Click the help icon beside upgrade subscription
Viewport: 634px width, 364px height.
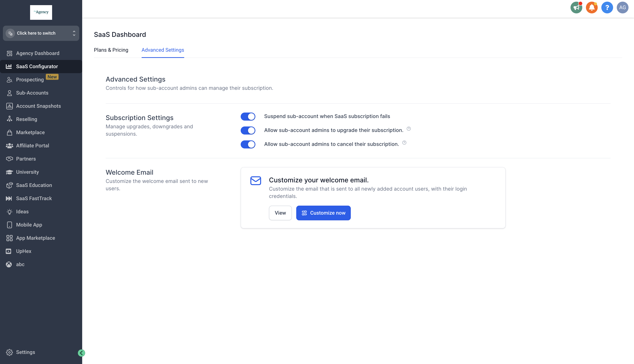[409, 129]
